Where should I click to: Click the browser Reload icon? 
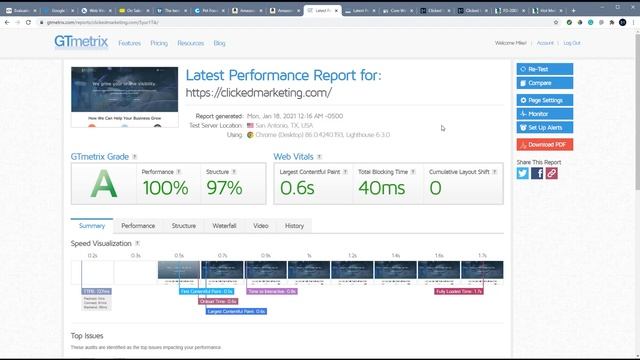[x=28, y=22]
